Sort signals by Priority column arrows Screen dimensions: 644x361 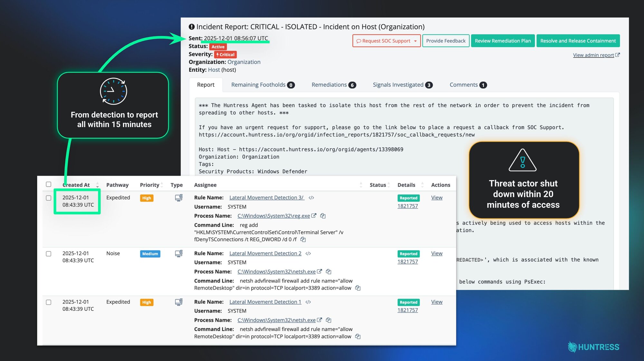[x=162, y=185]
